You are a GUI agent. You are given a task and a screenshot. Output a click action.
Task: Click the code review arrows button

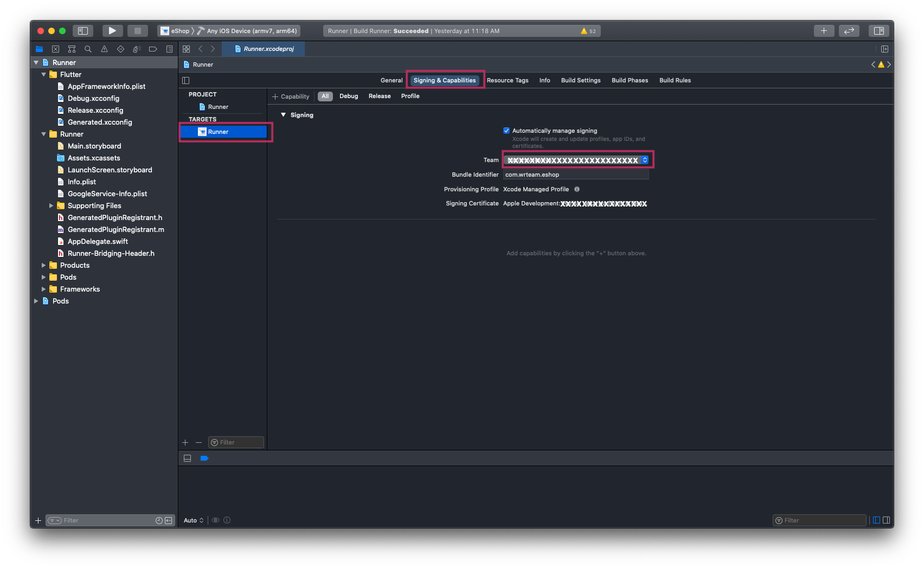tap(849, 31)
